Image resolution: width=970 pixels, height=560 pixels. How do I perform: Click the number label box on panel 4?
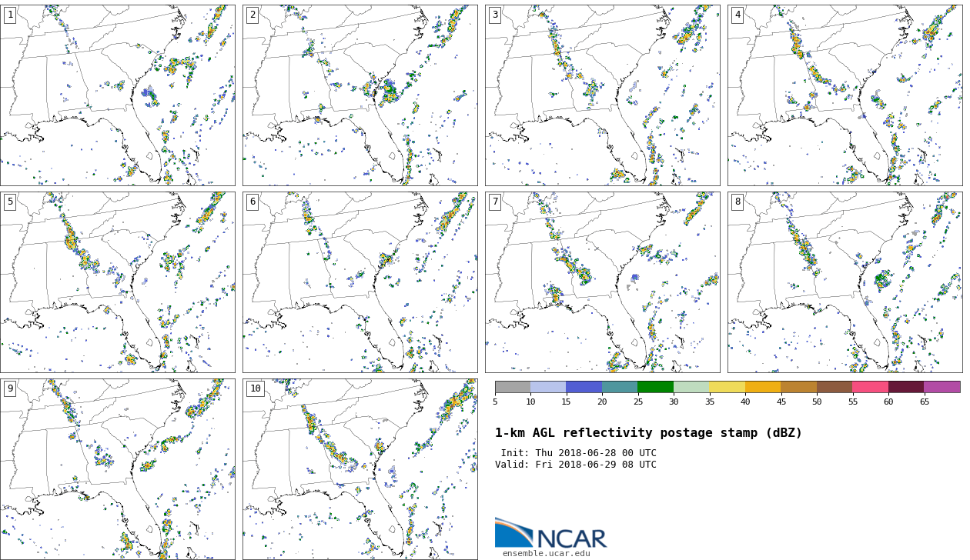(x=738, y=15)
